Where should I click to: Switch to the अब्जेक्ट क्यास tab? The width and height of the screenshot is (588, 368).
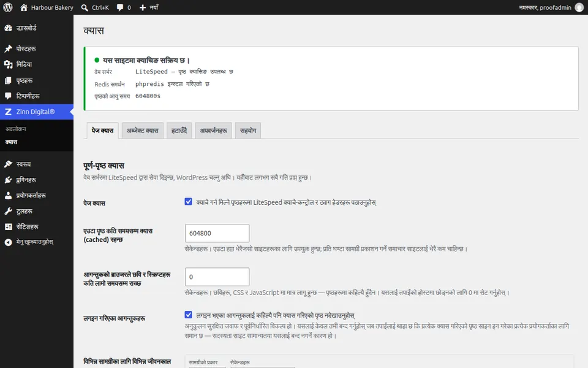[143, 131]
